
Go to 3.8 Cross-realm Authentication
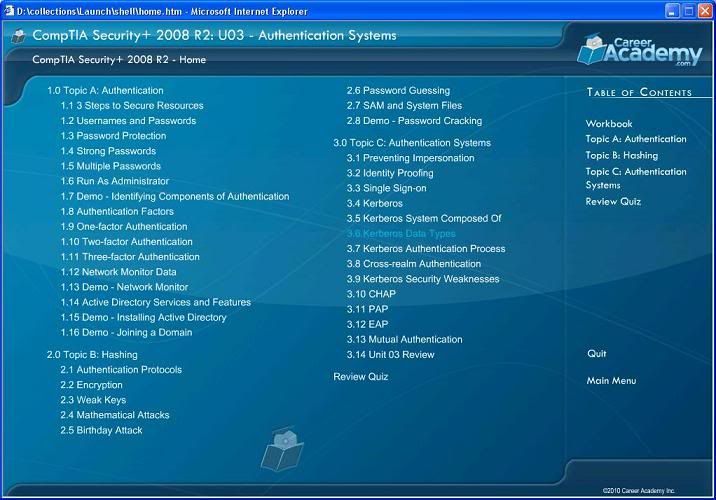pyautogui.click(x=414, y=263)
